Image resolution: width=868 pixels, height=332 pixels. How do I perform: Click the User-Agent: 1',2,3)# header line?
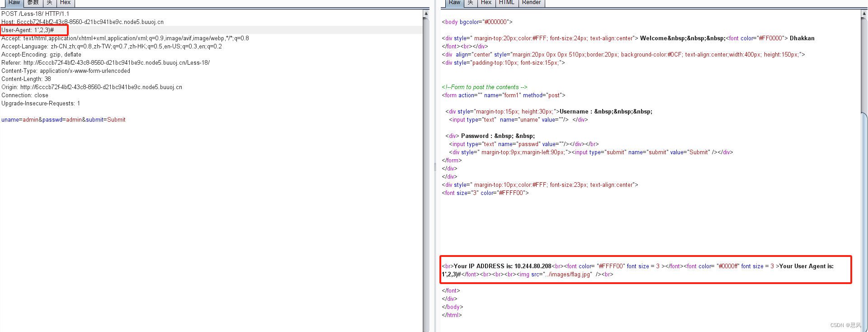pyautogui.click(x=28, y=30)
